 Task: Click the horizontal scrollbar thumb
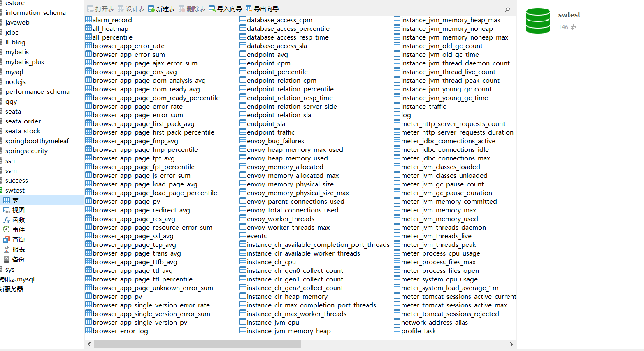197,344
